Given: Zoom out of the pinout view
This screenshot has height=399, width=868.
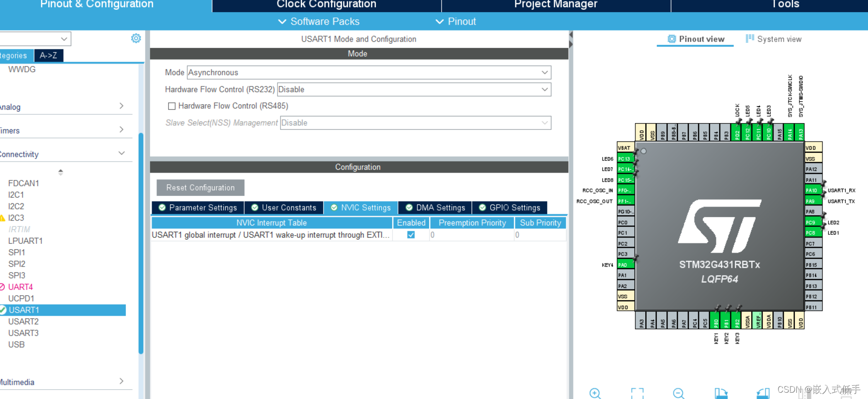Looking at the screenshot, I should (x=679, y=393).
